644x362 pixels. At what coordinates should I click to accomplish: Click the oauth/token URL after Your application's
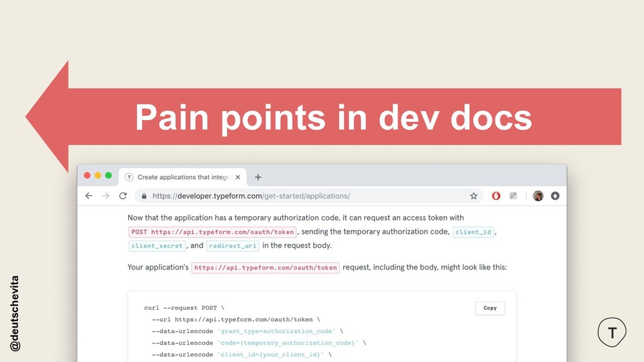[x=265, y=268]
